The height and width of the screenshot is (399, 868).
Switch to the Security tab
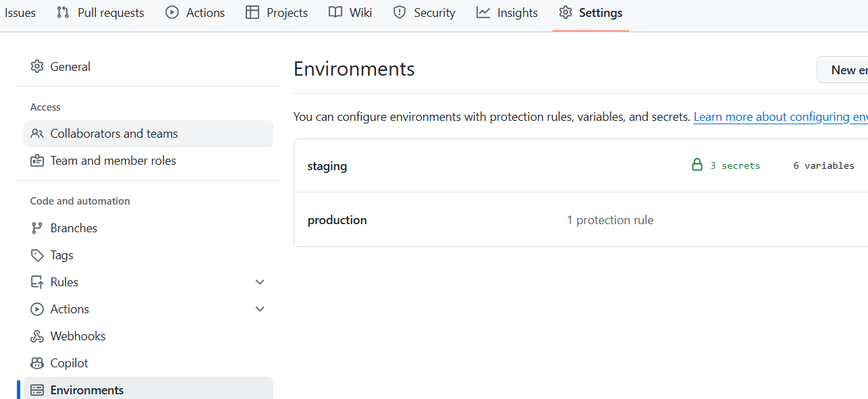pos(425,13)
